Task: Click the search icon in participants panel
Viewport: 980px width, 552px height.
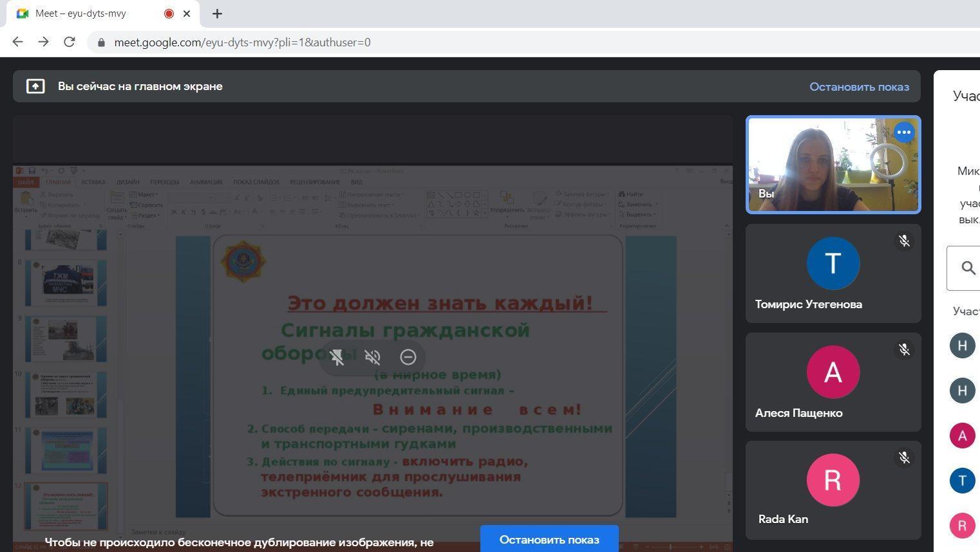Action: [968, 268]
